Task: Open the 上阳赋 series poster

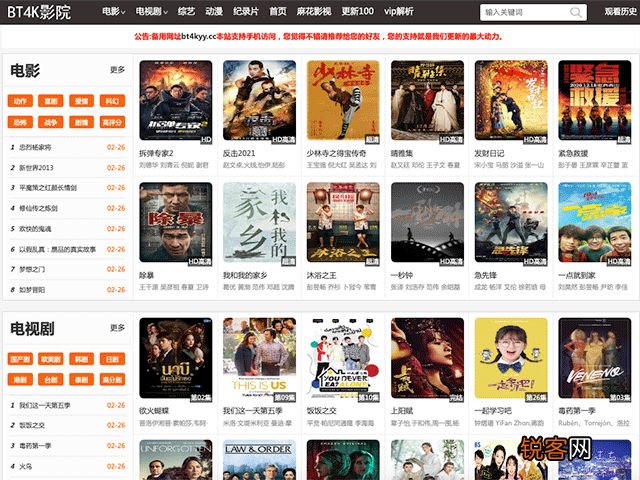Action: (427, 360)
